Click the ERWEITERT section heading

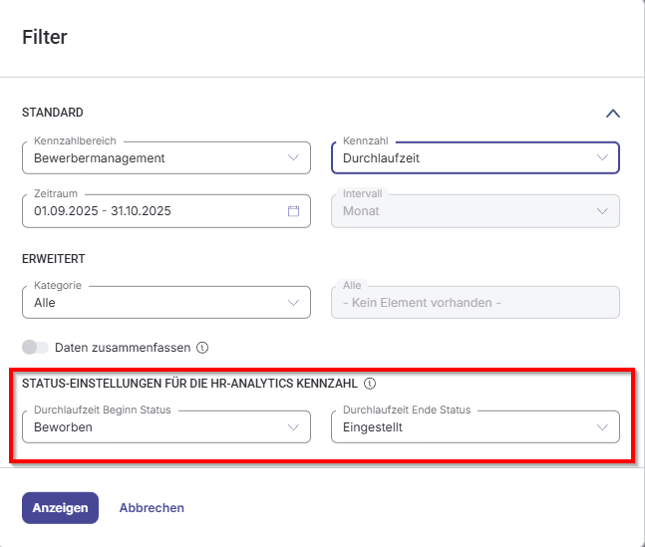(x=53, y=258)
